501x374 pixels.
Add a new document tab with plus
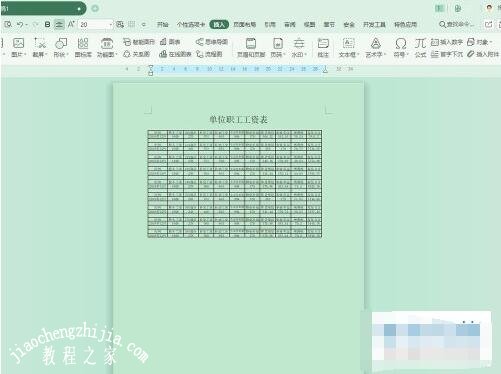[x=95, y=8]
